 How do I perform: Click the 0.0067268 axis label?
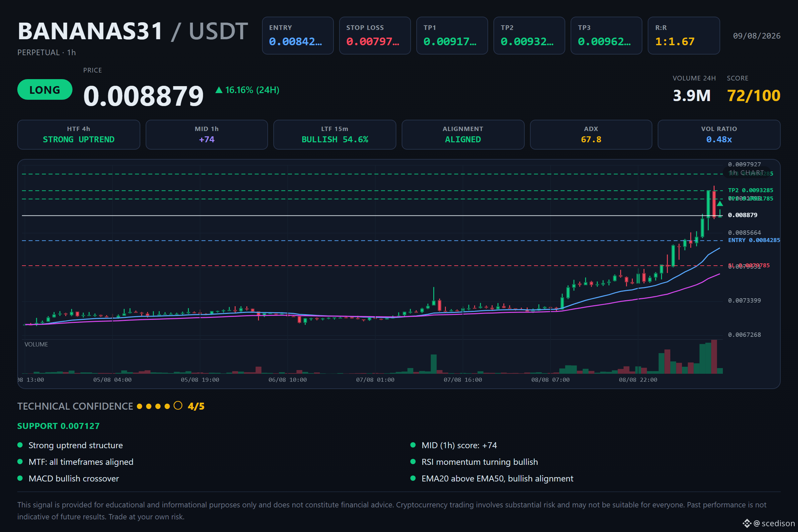pyautogui.click(x=744, y=335)
